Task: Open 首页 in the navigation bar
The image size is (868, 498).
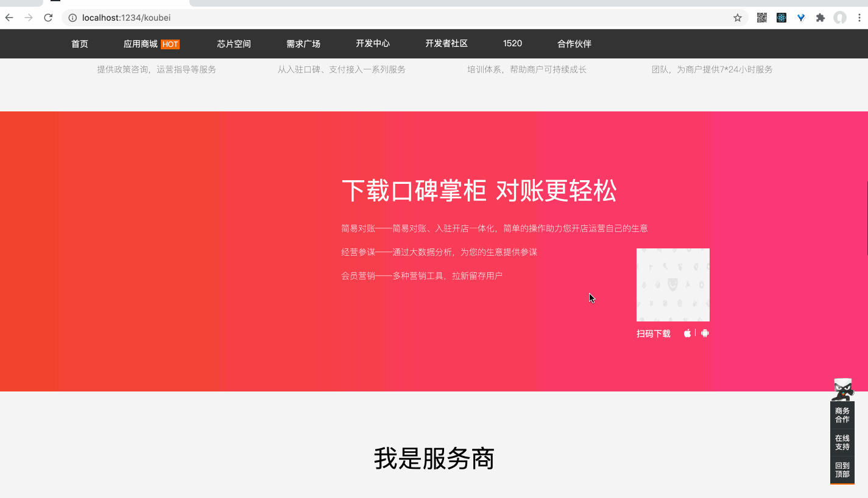Action: [80, 44]
